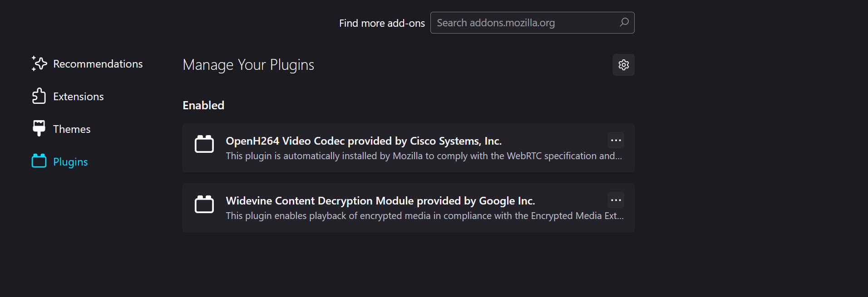
Task: Open the Widevine more options menu
Action: click(x=616, y=200)
